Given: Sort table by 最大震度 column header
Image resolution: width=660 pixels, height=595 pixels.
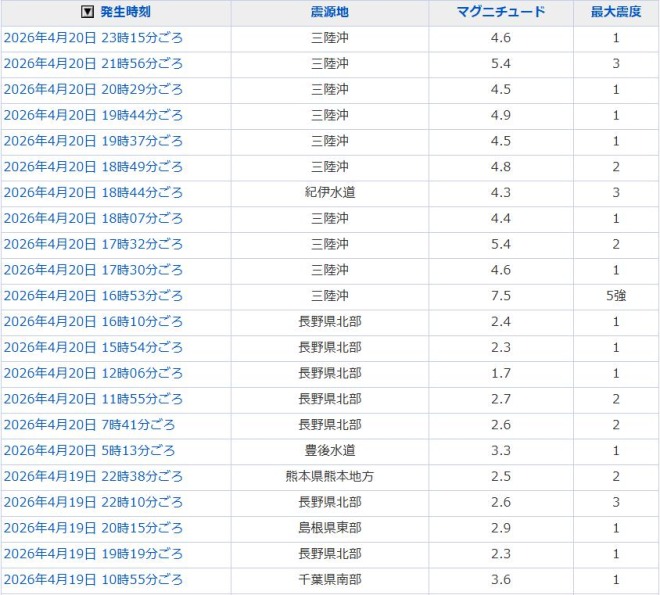Looking at the screenshot, I should [x=615, y=12].
